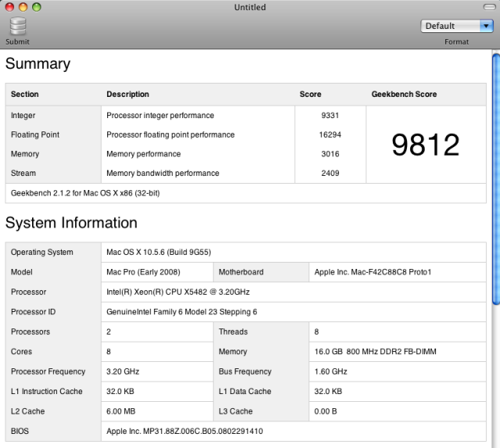The image size is (500, 448).
Task: Click the Bus Frequency label
Action: [x=245, y=371]
